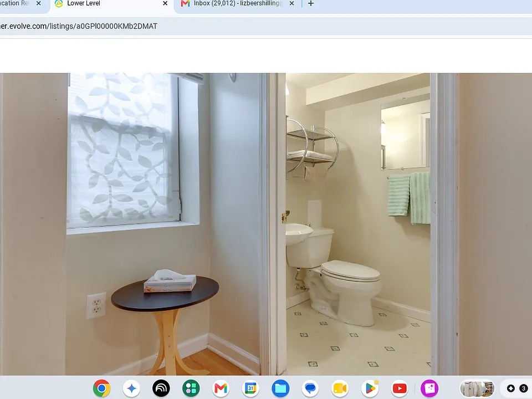Start Google Meet from the shelf
The image size is (532, 399).
click(340, 388)
